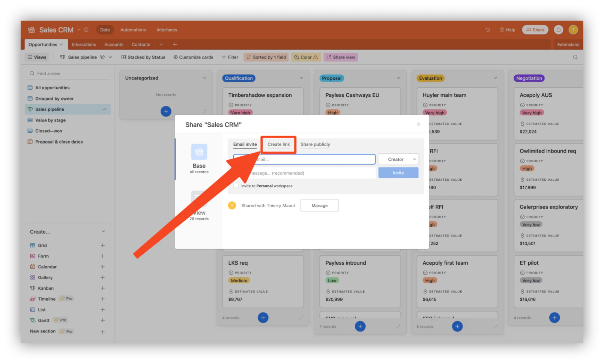The height and width of the screenshot is (364, 604).
Task: Add record in the Evaluation stack
Action: coord(457,326)
